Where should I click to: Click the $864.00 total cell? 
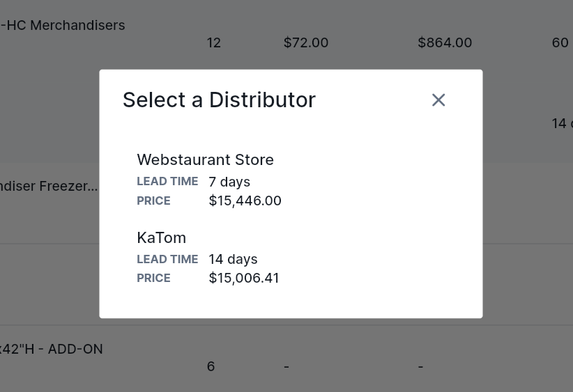point(445,42)
